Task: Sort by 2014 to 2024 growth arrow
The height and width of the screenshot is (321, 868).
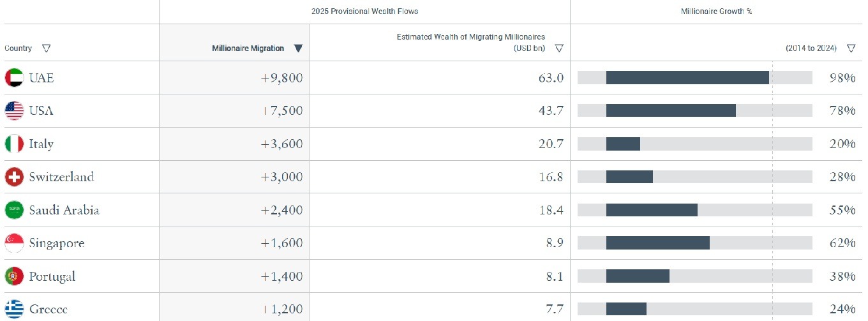Action: (x=851, y=49)
